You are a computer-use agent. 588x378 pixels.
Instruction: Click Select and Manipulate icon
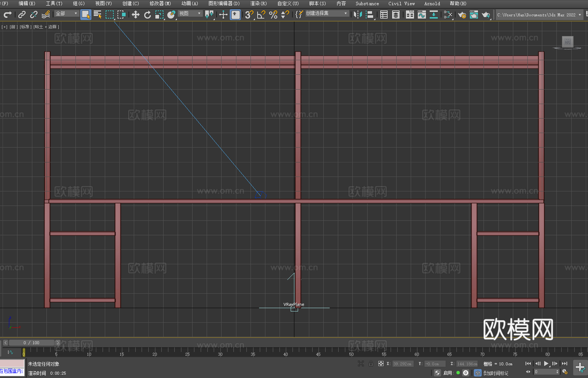click(x=223, y=14)
